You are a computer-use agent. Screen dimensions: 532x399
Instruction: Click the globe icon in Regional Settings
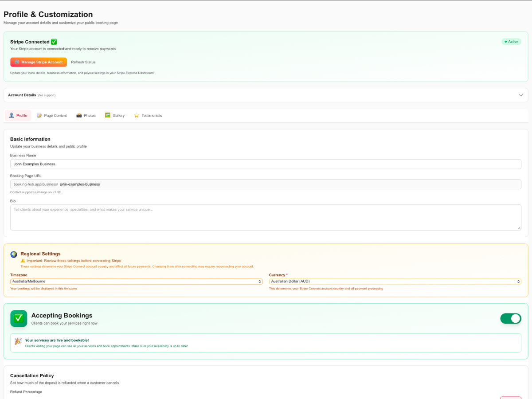(x=13, y=254)
